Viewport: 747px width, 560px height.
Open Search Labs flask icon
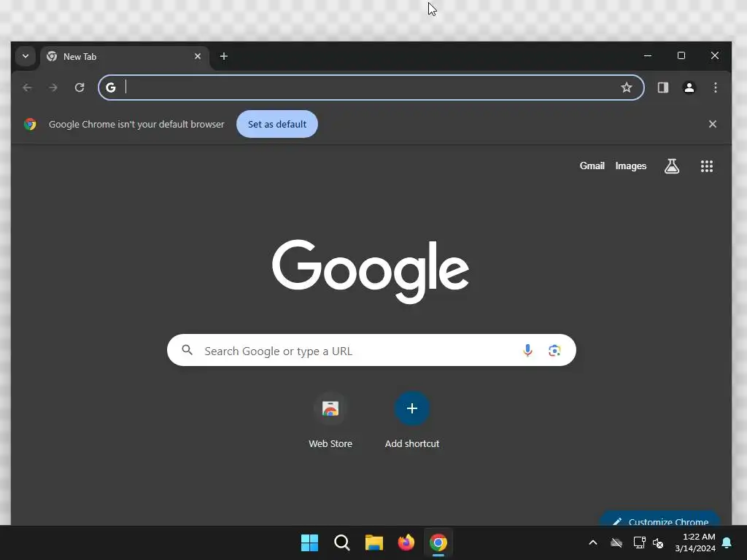[672, 166]
